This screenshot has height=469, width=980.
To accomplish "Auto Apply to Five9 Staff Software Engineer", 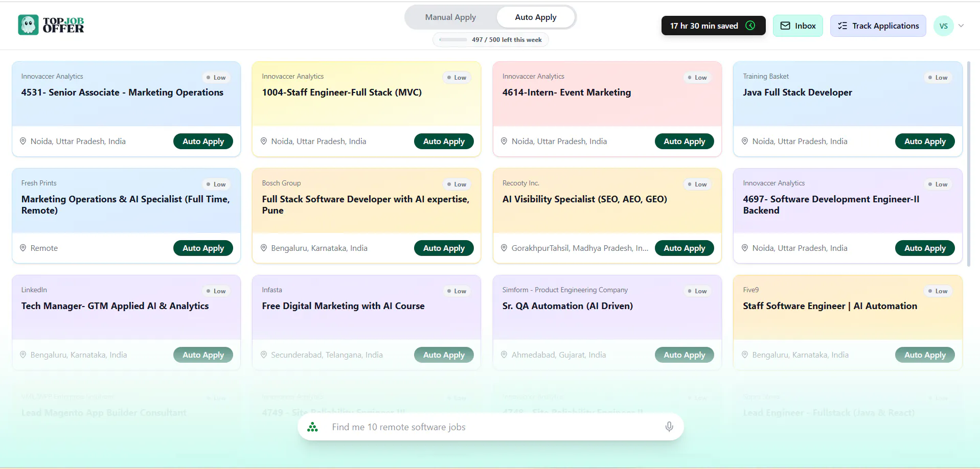I will [x=925, y=355].
